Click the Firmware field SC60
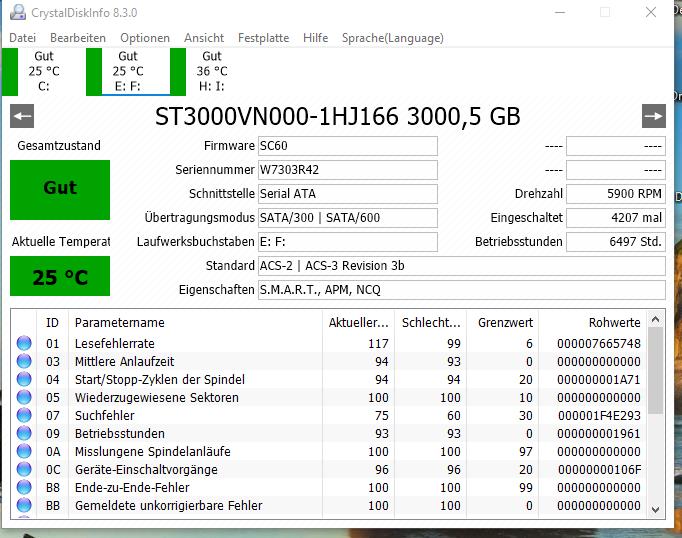682x538 pixels. 348,146
